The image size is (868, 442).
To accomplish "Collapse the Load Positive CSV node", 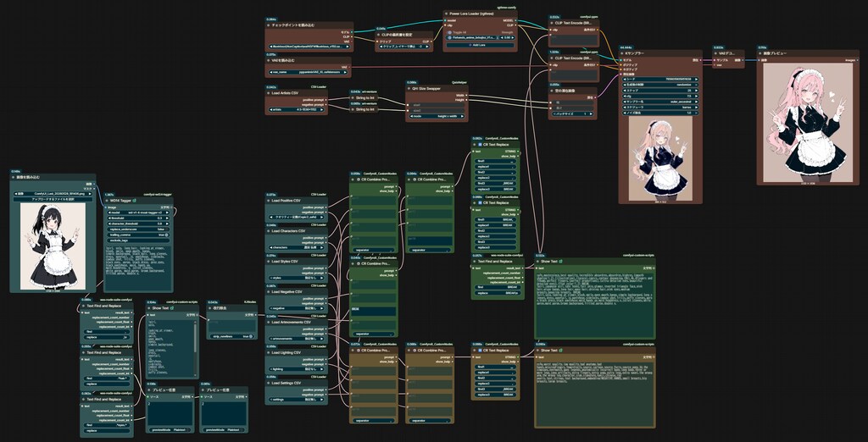I will tap(269, 201).
